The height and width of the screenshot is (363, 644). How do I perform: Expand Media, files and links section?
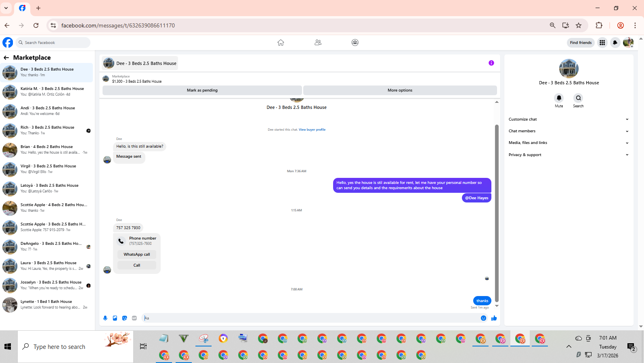pos(568,143)
